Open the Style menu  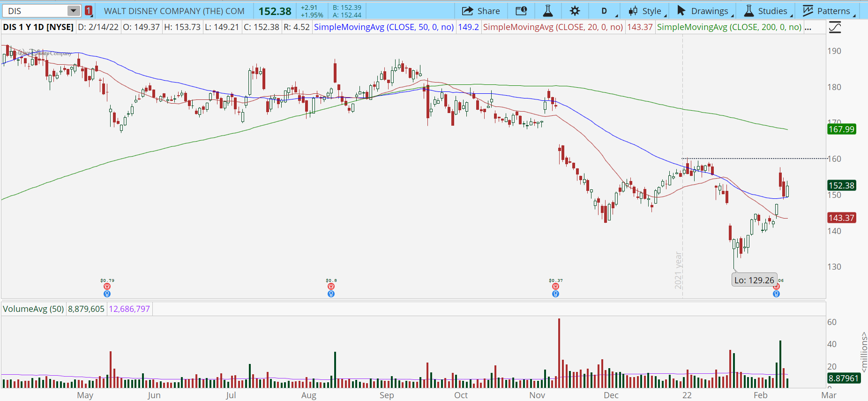pyautogui.click(x=647, y=11)
